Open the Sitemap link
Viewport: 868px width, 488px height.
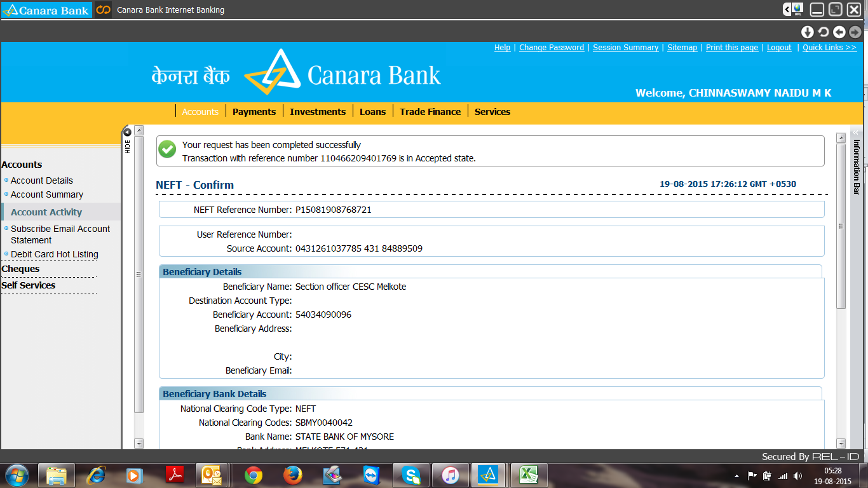(x=682, y=48)
